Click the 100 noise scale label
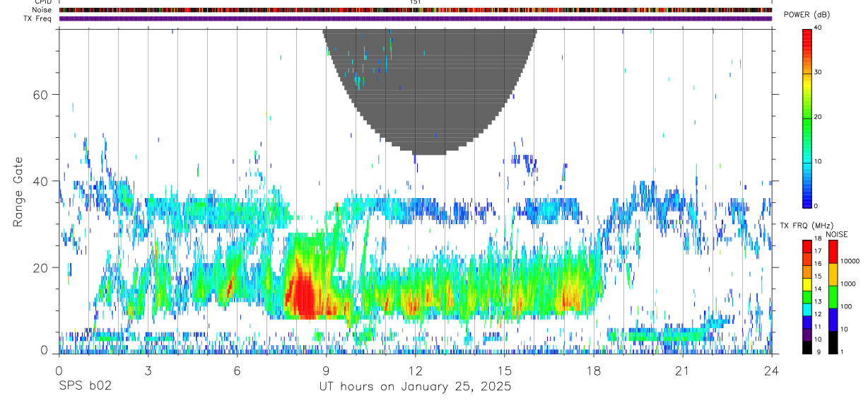The width and height of the screenshot is (868, 401). pos(846,306)
